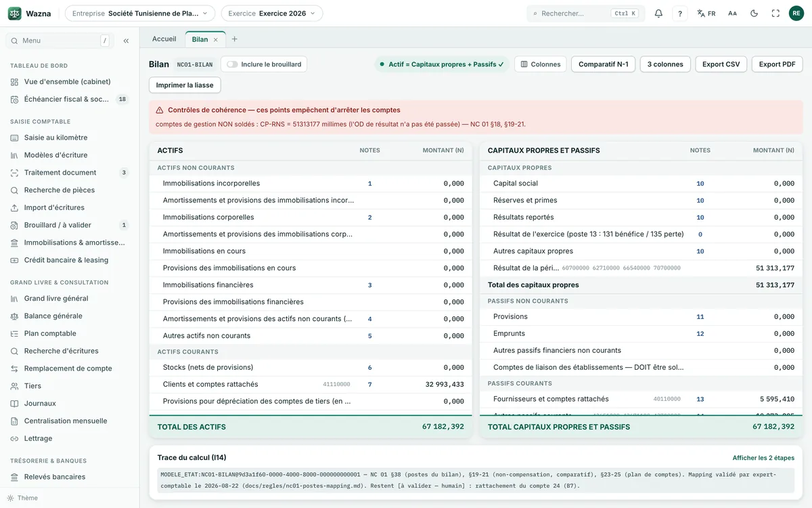Screen dimensions: 812x508
Task: Open Balance générale
Action: [70, 316]
